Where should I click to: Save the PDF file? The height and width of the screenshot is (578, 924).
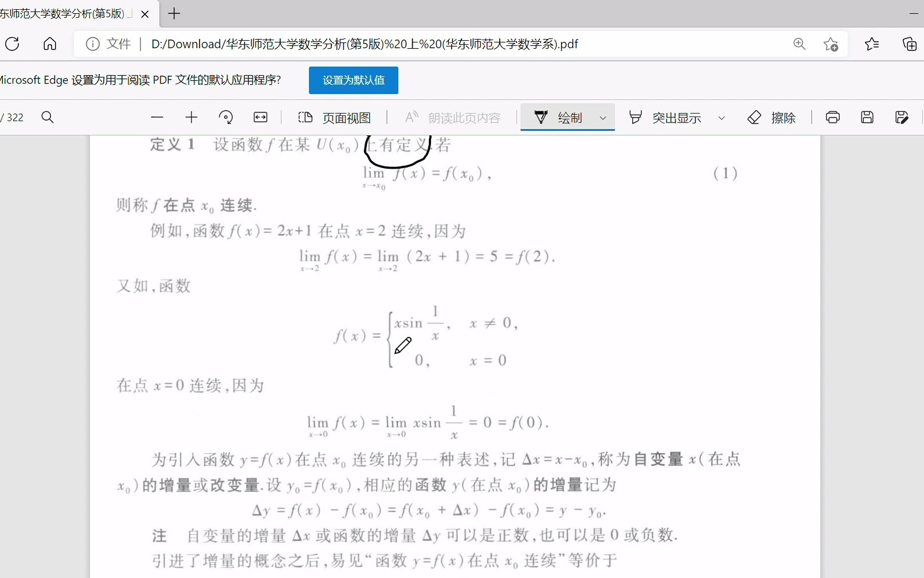(867, 118)
